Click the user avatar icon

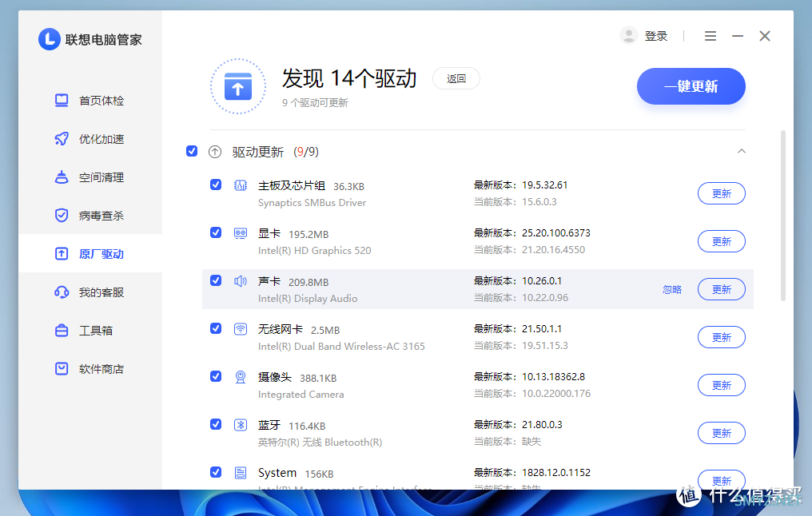[x=629, y=36]
